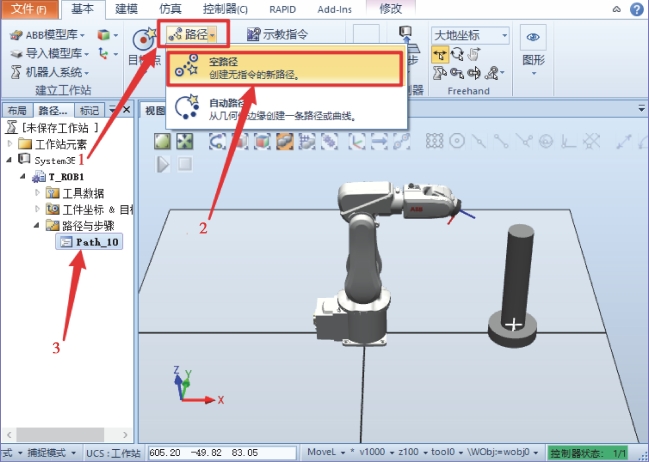Image resolution: width=649 pixels, height=462 pixels.
Task: Switch to the 布局 layout panel tab
Action: click(17, 111)
